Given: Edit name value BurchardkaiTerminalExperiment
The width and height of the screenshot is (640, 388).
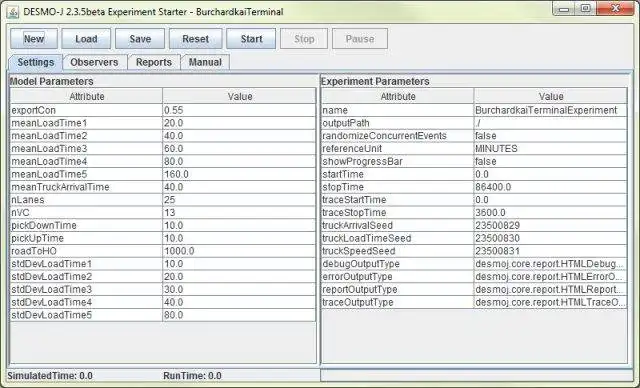Looking at the screenshot, I should [x=551, y=110].
